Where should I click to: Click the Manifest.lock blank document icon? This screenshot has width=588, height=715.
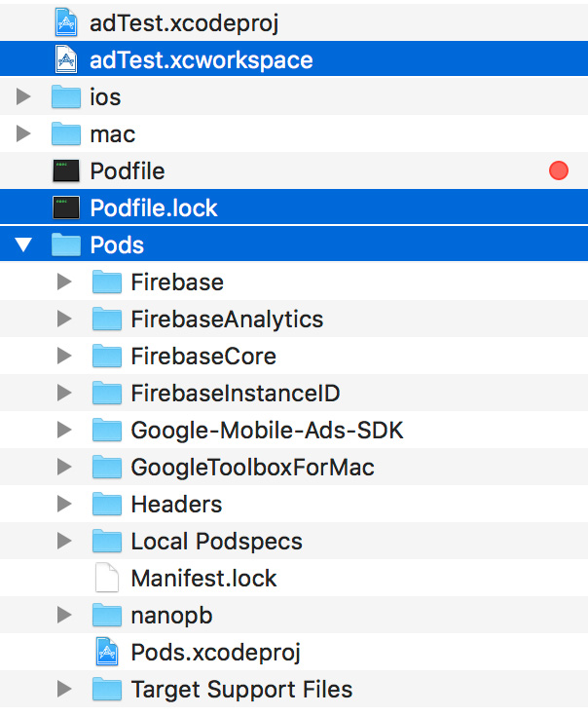click(x=107, y=578)
